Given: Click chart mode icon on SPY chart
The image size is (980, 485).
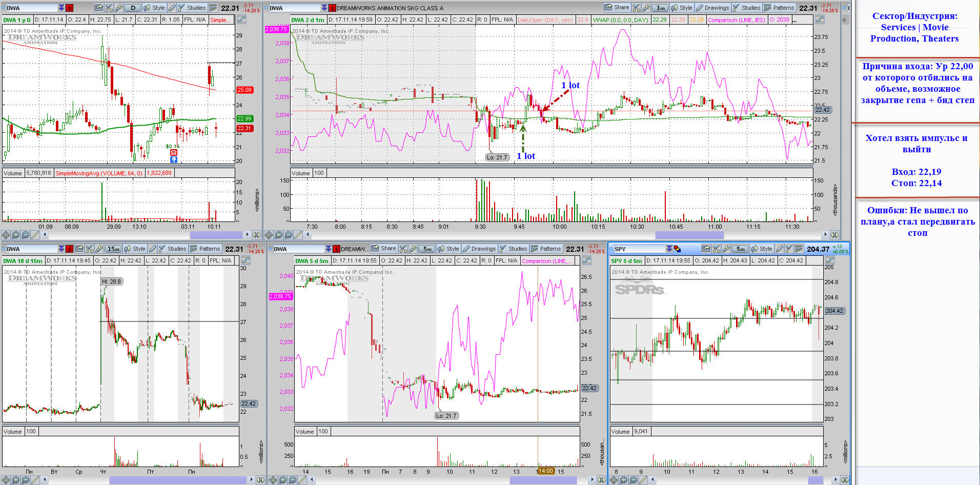Looking at the screenshot, I should pos(830,260).
